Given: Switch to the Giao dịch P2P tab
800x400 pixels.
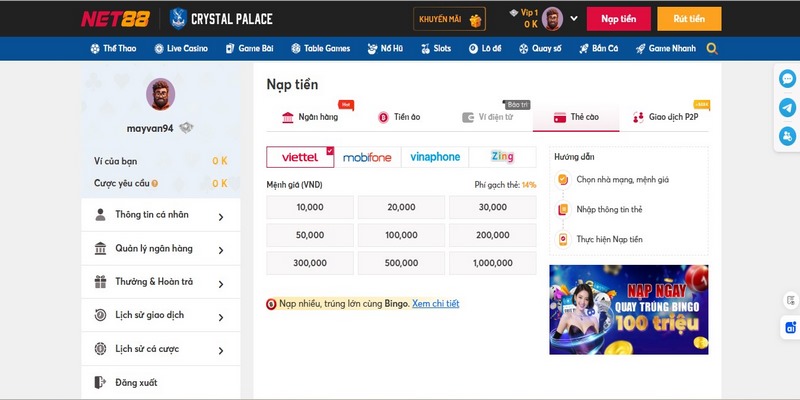Looking at the screenshot, I should pos(665,117).
